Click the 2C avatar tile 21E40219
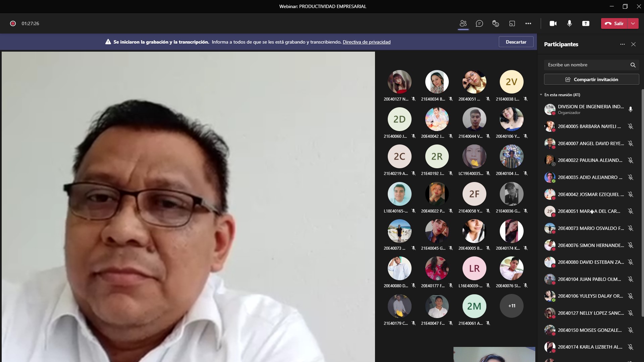 tap(399, 157)
